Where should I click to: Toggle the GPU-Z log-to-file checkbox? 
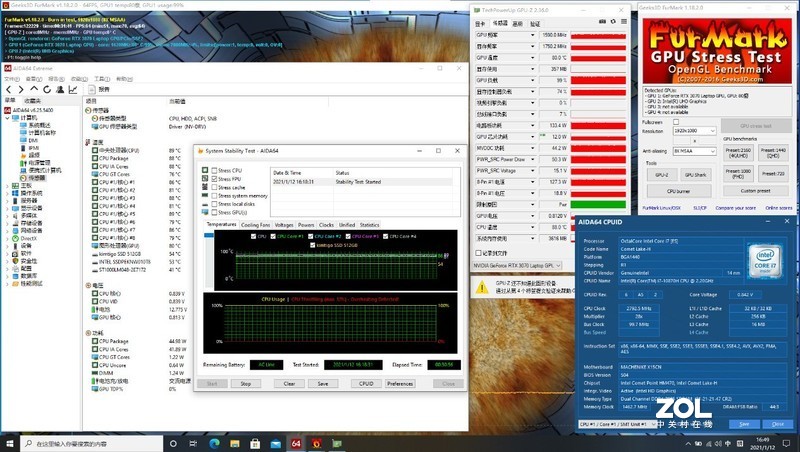(478, 253)
